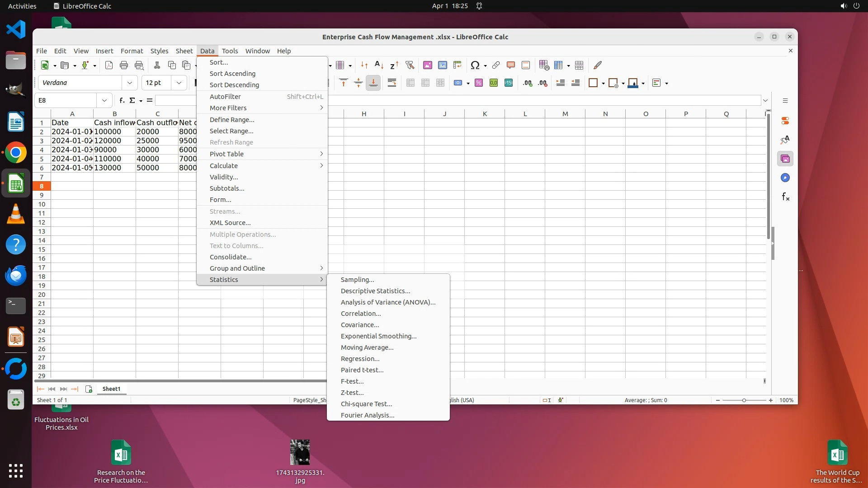Format as percent icon
868x488 pixels.
point(479,83)
